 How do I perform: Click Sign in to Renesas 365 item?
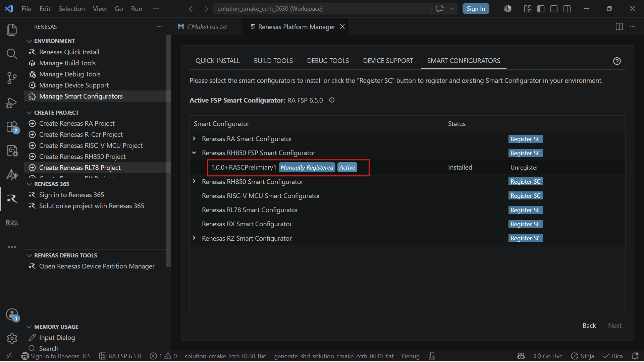[71, 195]
